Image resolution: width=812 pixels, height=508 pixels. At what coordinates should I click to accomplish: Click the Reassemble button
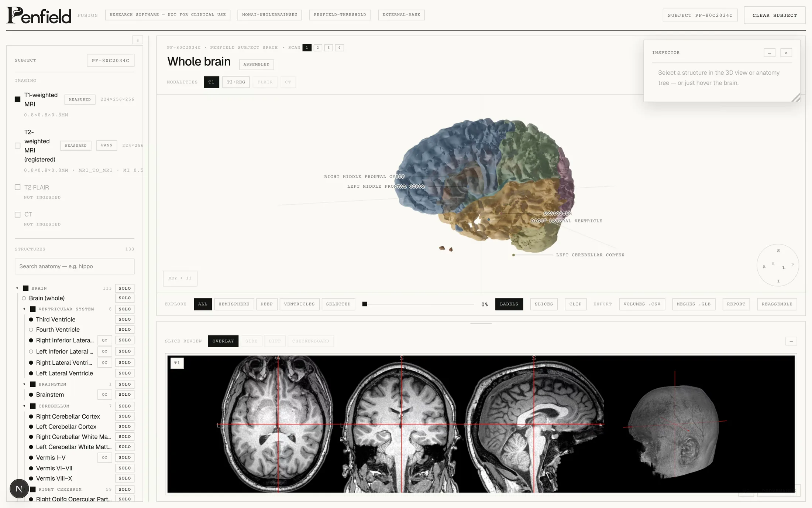(x=777, y=304)
